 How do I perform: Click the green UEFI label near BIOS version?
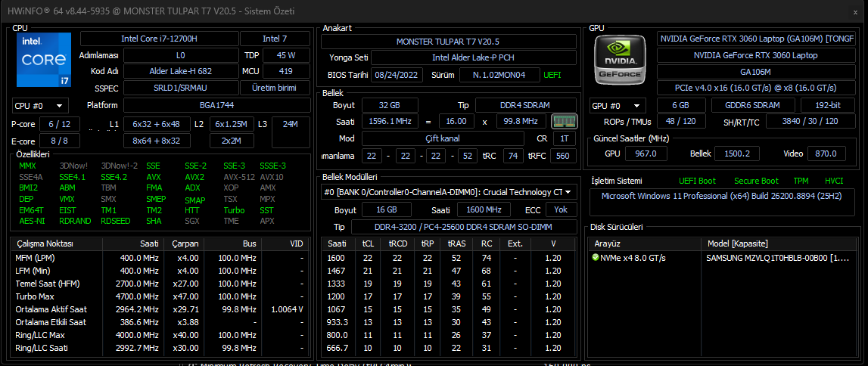coord(552,75)
